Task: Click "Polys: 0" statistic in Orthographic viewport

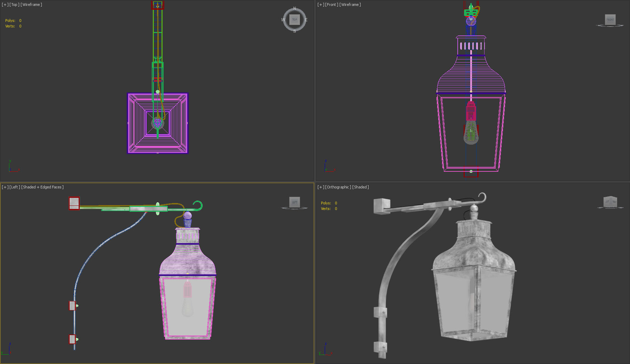Action: (x=329, y=203)
